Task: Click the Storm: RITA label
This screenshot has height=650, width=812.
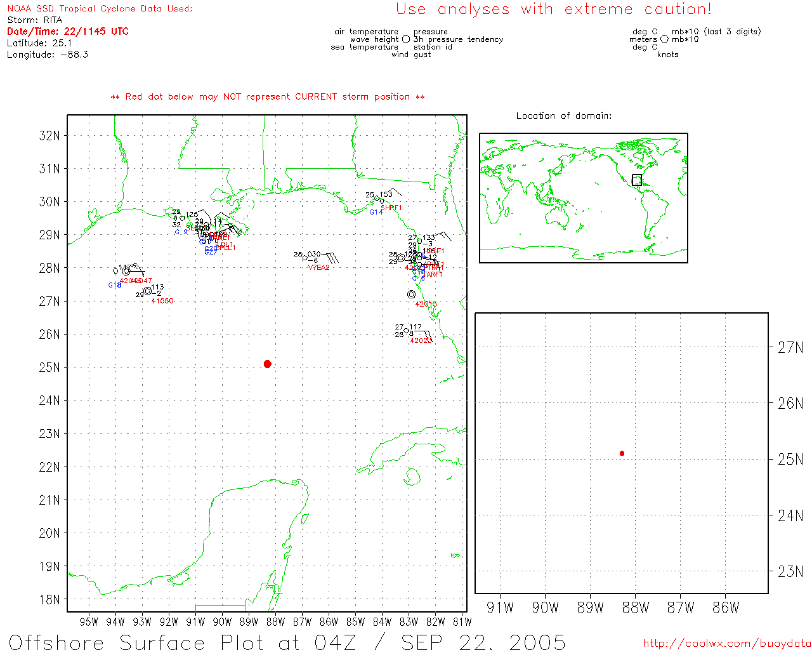Action: point(35,20)
